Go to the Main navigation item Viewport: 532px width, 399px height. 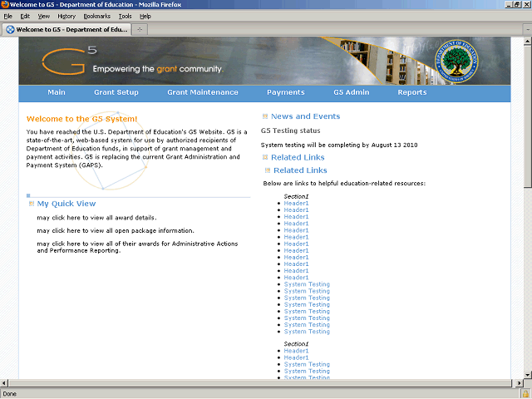tap(57, 92)
